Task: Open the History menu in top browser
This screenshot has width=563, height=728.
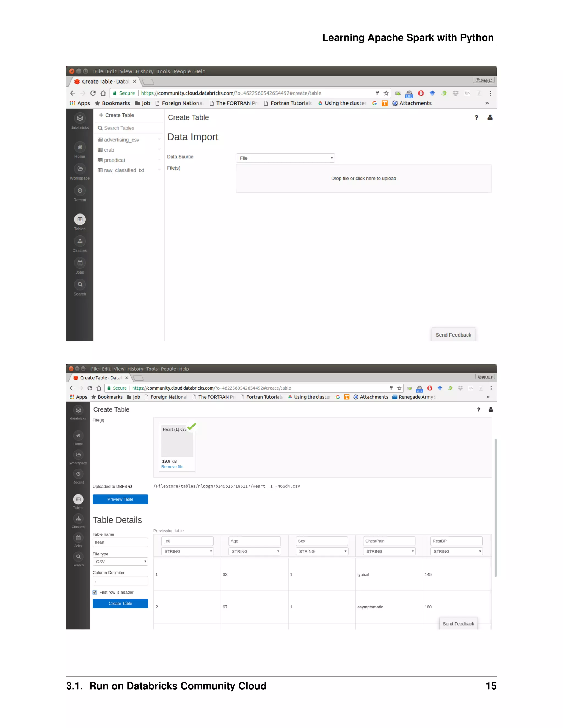Action: click(144, 71)
